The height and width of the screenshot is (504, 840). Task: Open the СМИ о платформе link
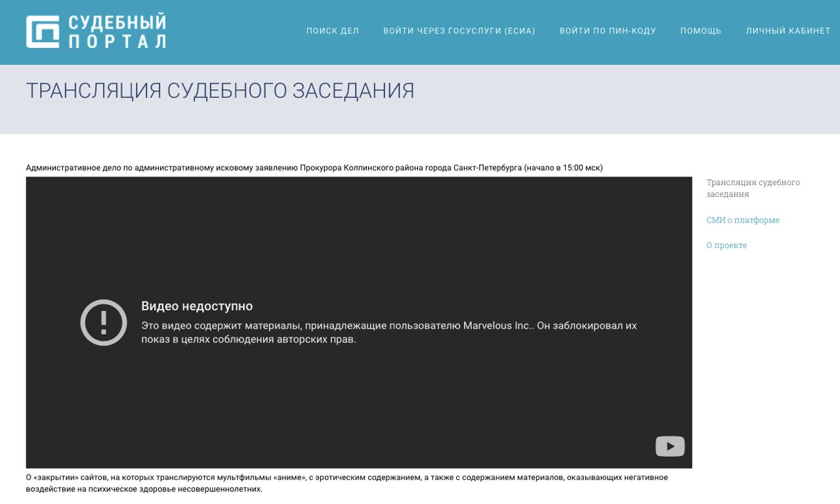[x=743, y=220]
